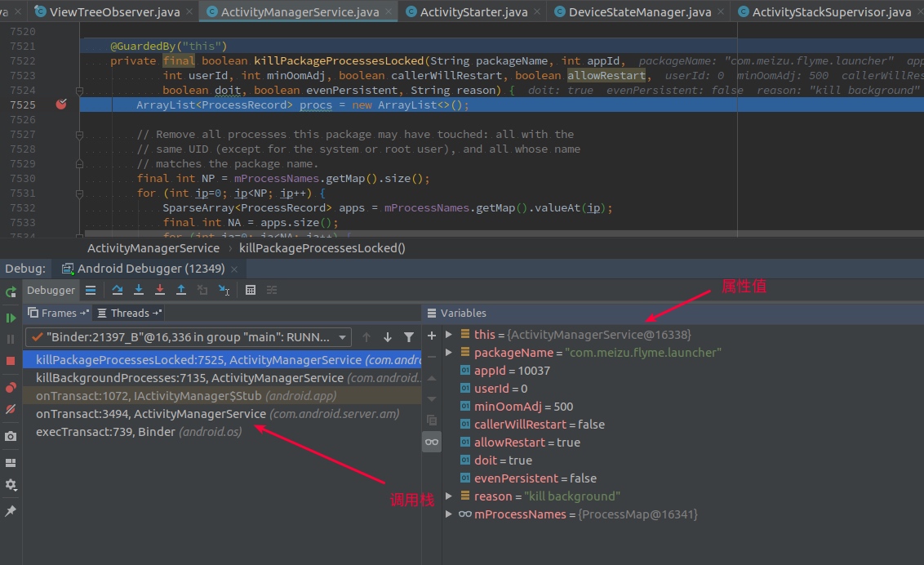Click Trace Current Stream Chain icon
924x565 pixels.
click(272, 290)
